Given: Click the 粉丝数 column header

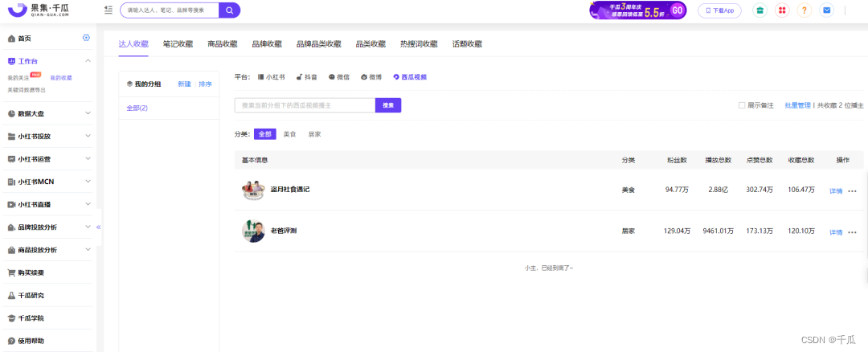Looking at the screenshot, I should 677,160.
